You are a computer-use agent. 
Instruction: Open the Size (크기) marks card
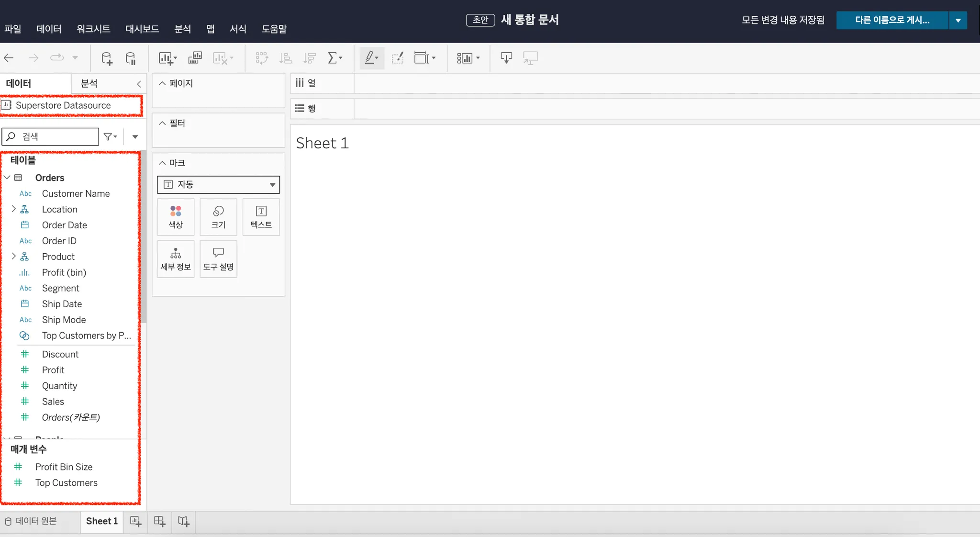(x=218, y=217)
